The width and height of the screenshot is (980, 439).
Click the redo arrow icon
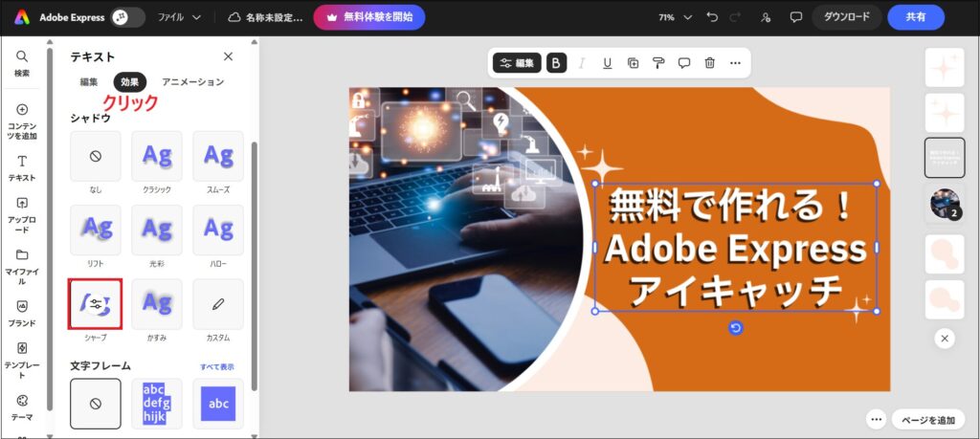tap(736, 17)
